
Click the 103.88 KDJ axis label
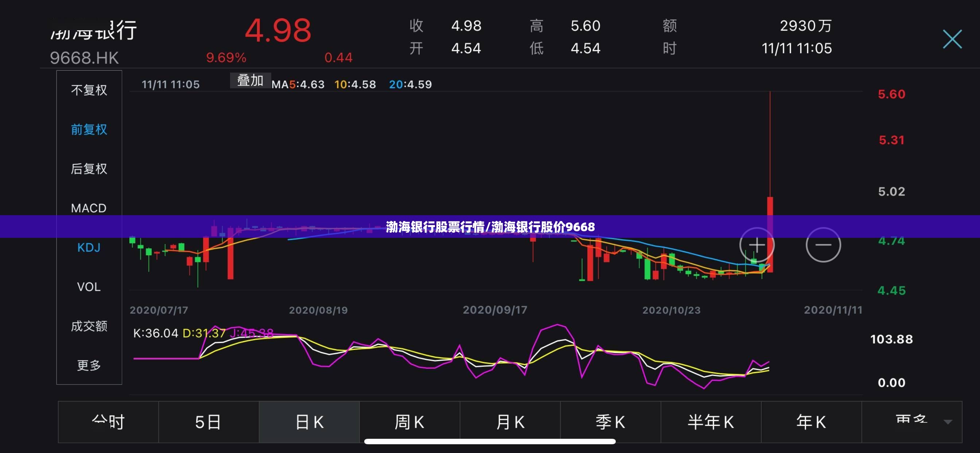(x=891, y=339)
